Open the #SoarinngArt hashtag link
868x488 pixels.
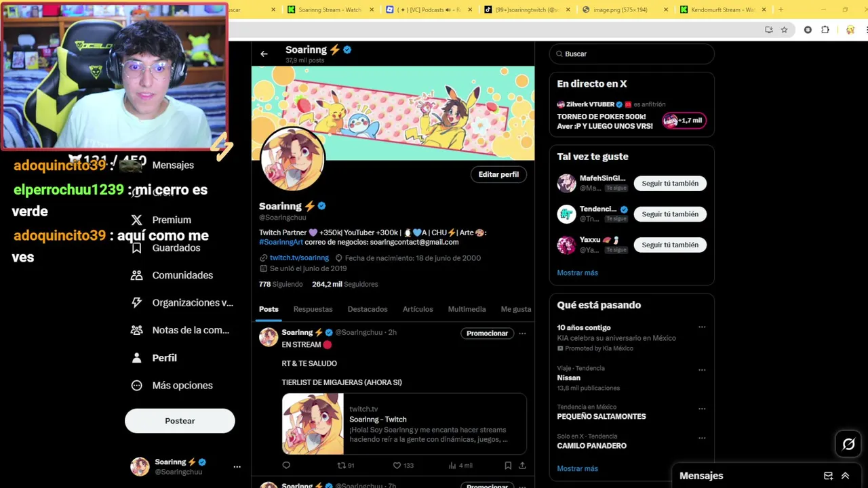click(281, 242)
